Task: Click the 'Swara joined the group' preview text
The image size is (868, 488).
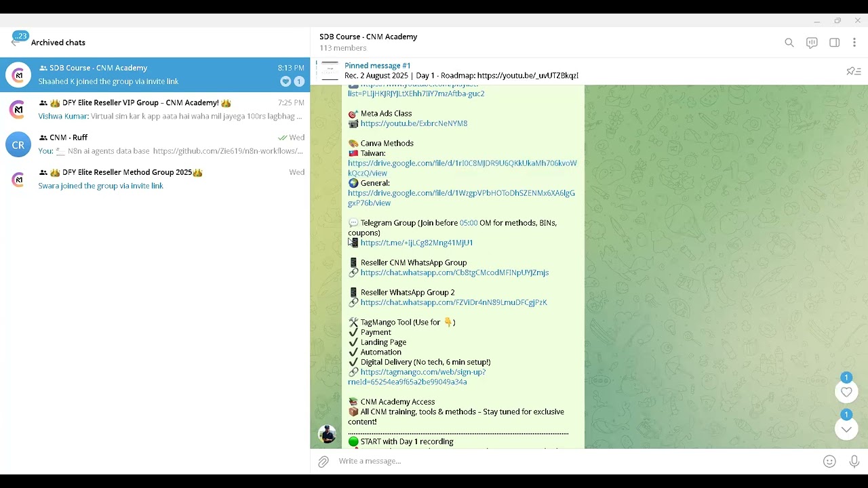Action: (x=100, y=186)
